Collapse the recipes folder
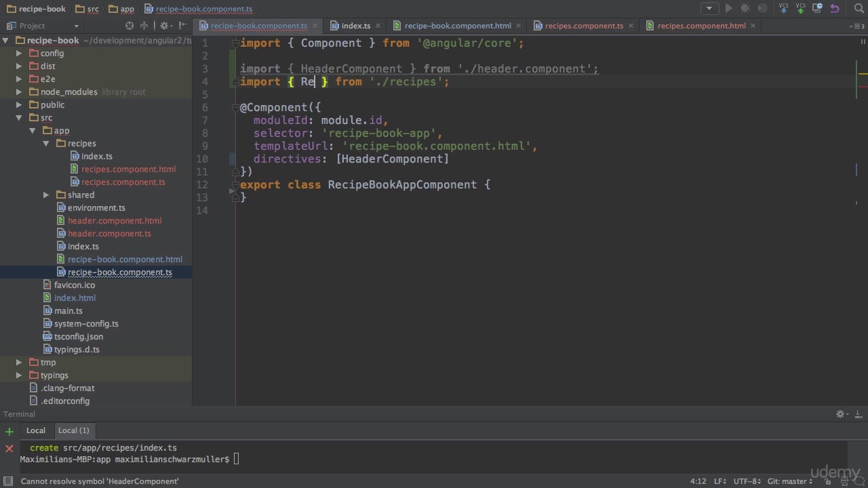 click(x=46, y=144)
